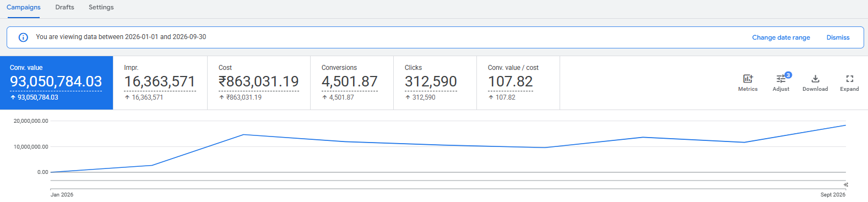Viewport: 868px width, 202px height.
Task: Download the chart data
Action: [x=815, y=83]
